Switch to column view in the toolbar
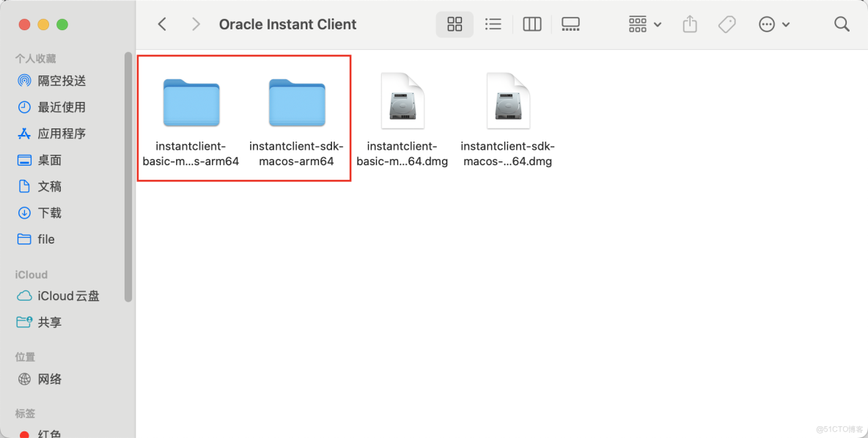868x438 pixels. [532, 24]
